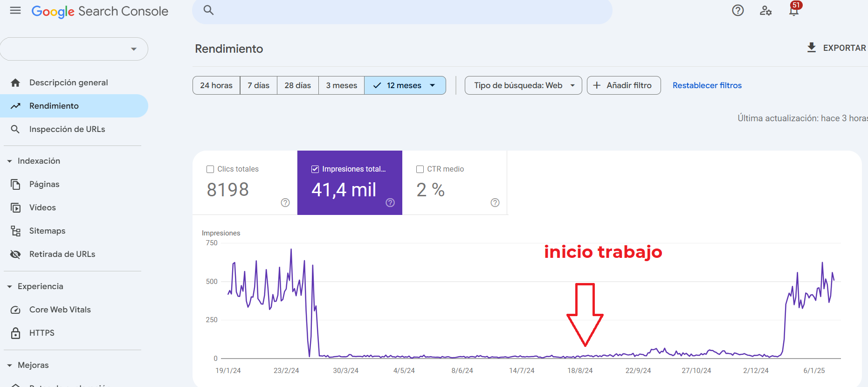
Task: Click the Última actualización status text
Action: [802, 118]
